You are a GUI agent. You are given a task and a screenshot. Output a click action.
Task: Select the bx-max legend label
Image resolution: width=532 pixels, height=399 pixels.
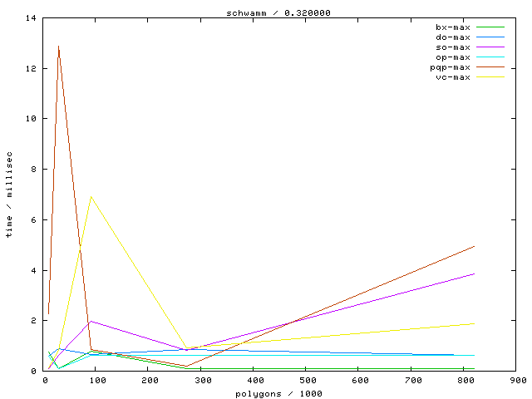[x=452, y=27]
